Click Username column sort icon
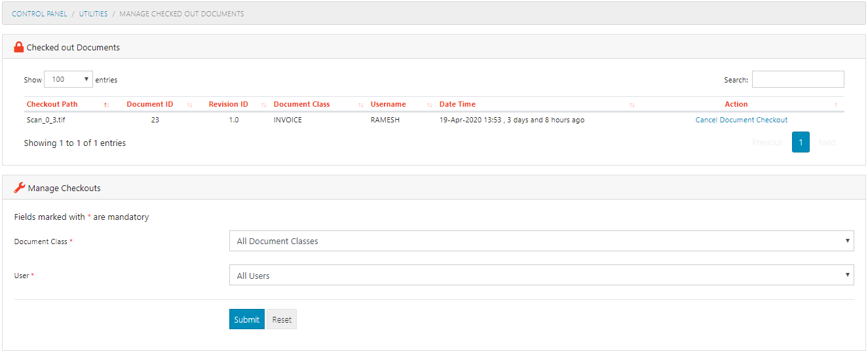Image resolution: width=868 pixels, height=358 pixels. (430, 105)
